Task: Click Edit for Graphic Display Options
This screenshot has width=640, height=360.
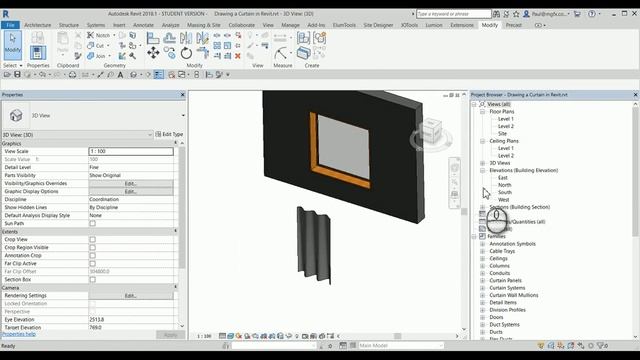Action: 131,191
